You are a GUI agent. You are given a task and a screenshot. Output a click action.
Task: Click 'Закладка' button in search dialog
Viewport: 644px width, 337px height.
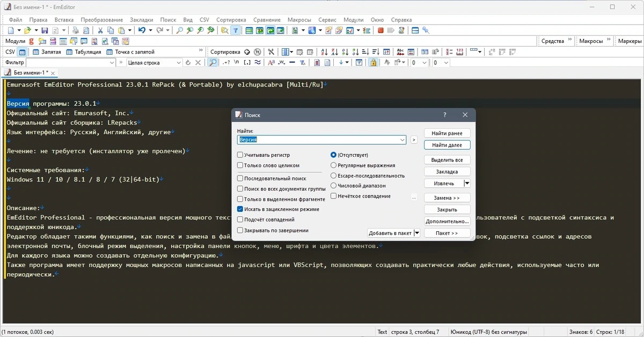(x=447, y=172)
